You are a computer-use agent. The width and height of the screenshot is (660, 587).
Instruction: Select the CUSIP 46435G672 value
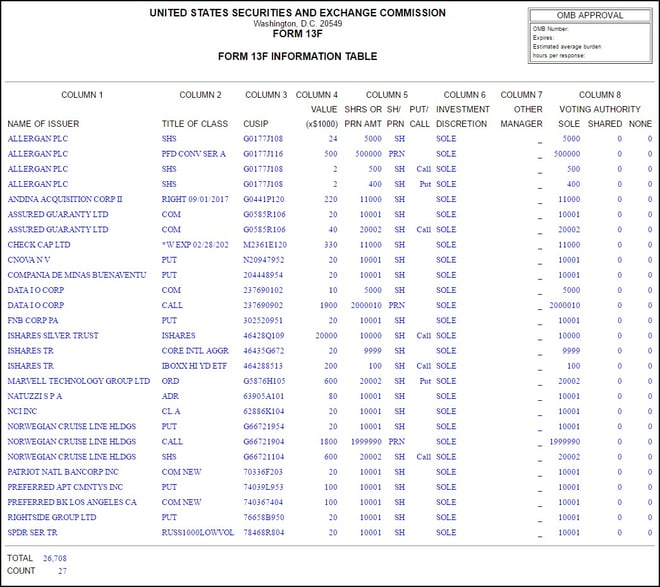coord(263,351)
